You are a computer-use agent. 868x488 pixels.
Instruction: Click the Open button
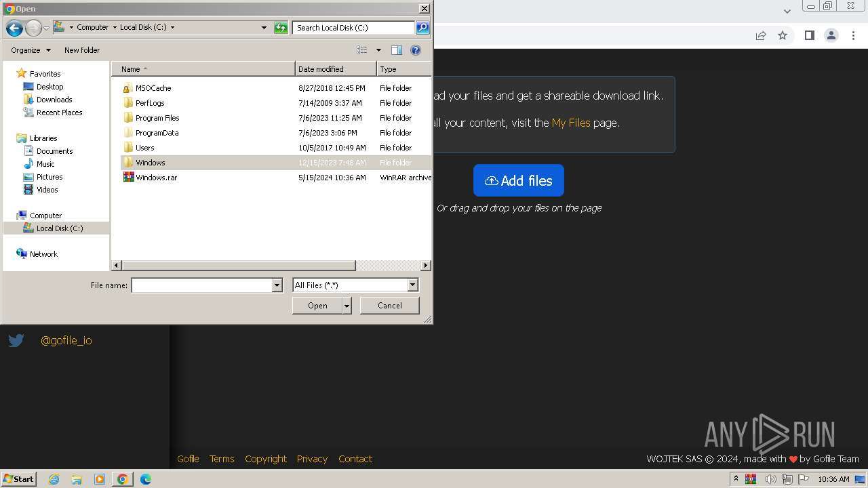[317, 306]
